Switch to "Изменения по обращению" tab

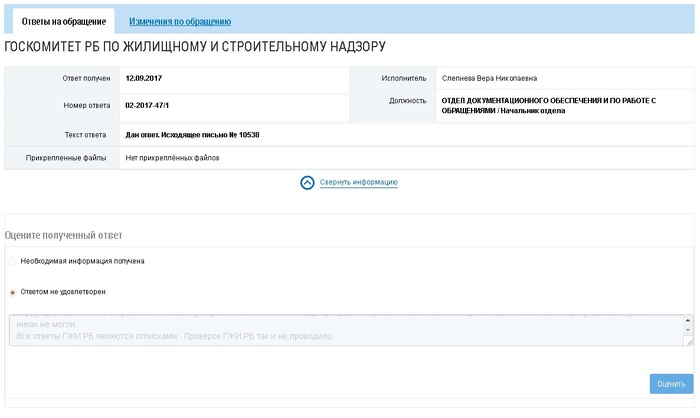point(180,21)
